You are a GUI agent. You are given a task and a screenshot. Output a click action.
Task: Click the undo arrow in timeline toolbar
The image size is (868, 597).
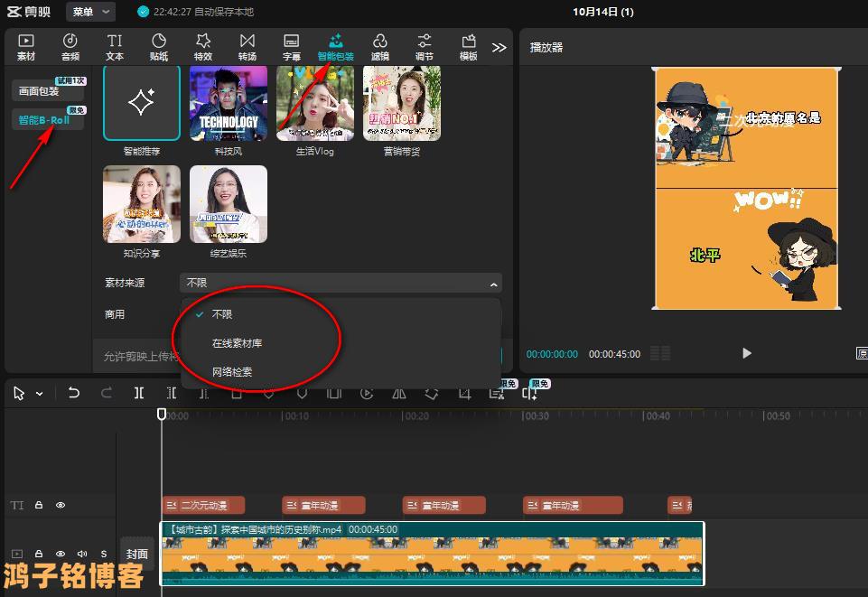74,393
